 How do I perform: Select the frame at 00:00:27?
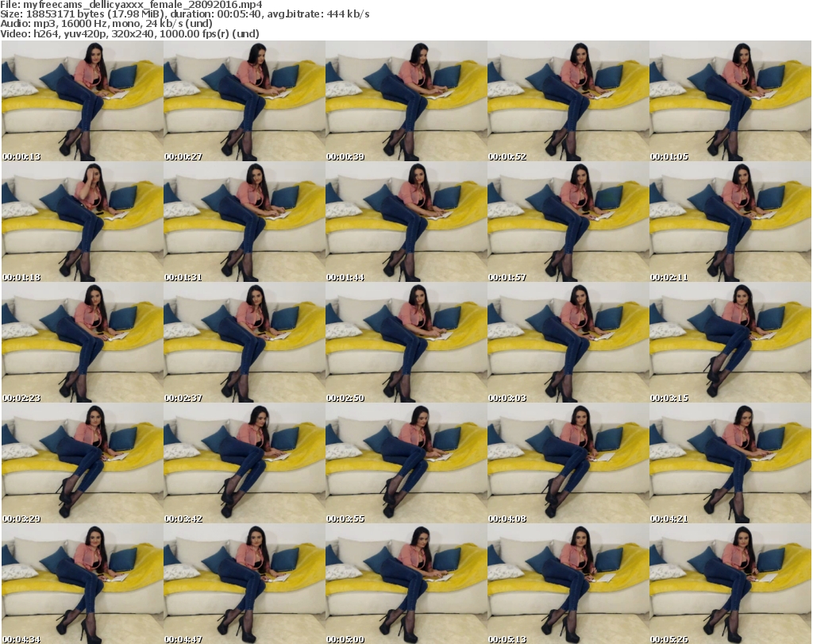coord(244,101)
